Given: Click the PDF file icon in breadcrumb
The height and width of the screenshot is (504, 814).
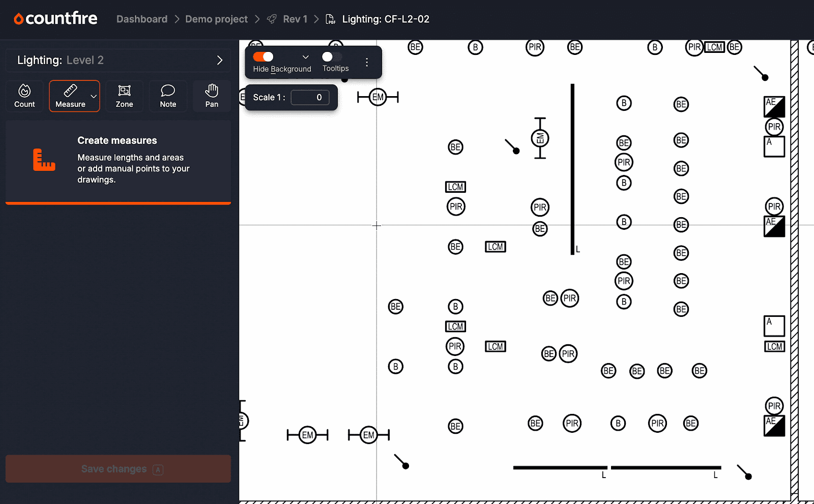Looking at the screenshot, I should 330,19.
